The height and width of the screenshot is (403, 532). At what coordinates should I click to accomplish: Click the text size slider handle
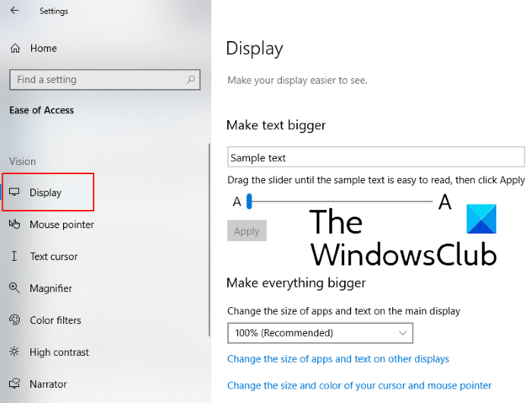[249, 201]
